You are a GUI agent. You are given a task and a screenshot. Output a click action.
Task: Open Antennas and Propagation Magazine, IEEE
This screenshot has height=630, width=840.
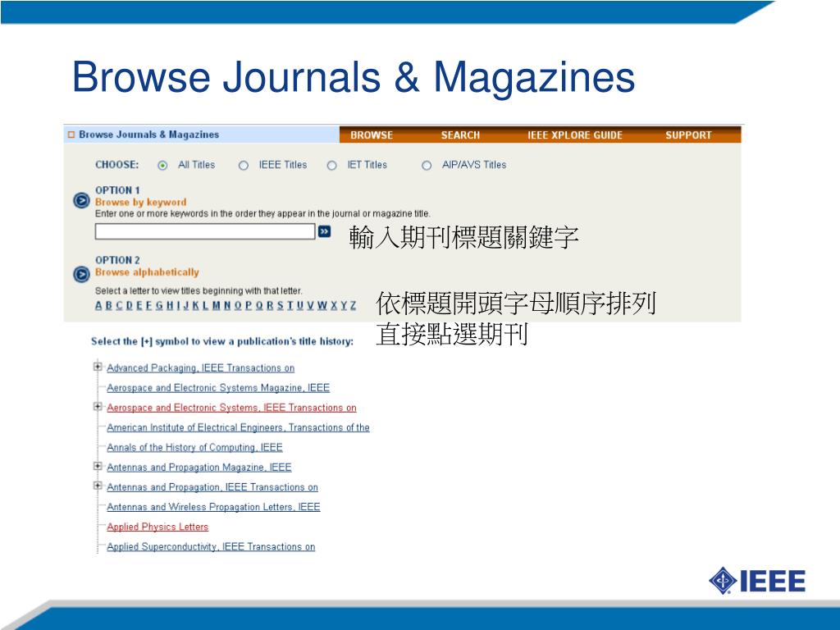[199, 467]
